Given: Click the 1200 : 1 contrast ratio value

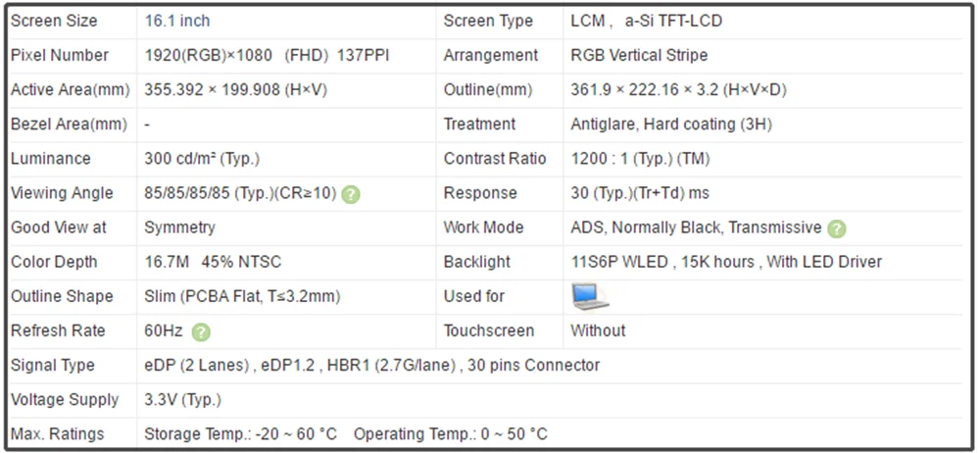Looking at the screenshot, I should 640,159.
